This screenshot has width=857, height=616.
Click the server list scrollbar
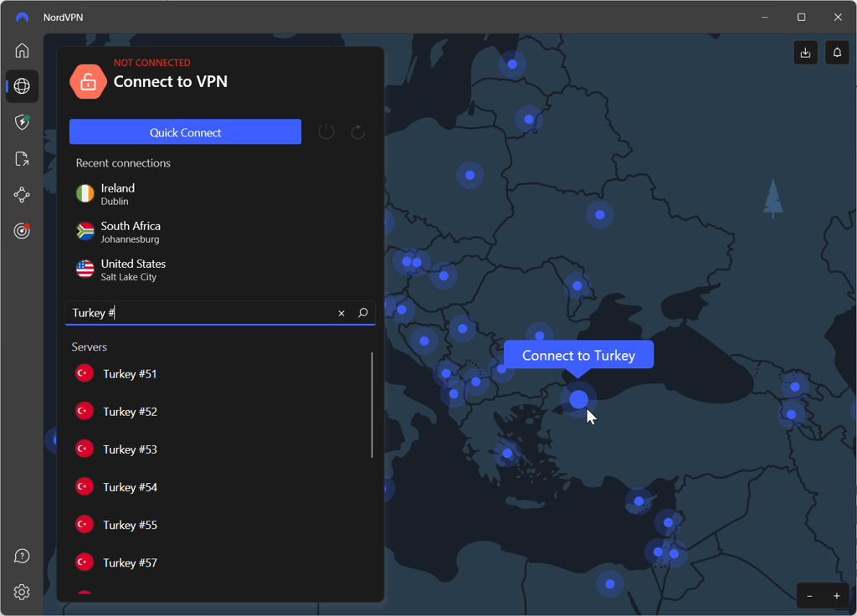point(372,404)
